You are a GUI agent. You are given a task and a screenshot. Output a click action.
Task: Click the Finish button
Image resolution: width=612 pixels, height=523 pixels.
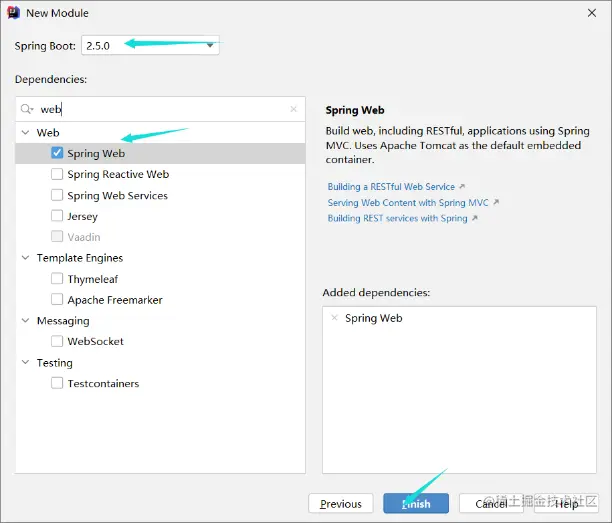click(x=416, y=503)
